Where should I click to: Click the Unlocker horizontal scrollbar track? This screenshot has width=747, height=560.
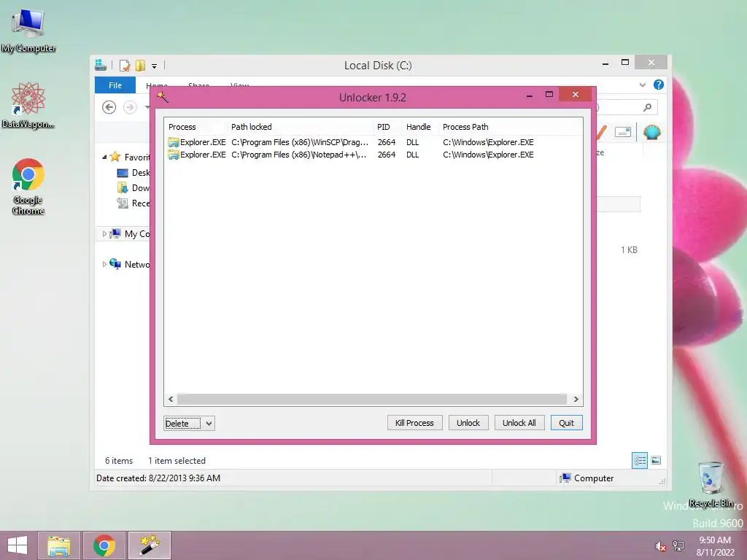(x=372, y=399)
